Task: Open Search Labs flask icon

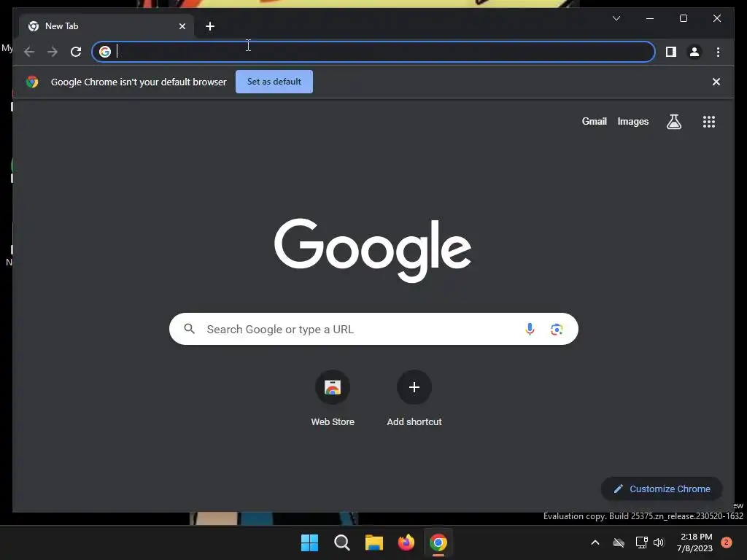Action: (x=673, y=122)
